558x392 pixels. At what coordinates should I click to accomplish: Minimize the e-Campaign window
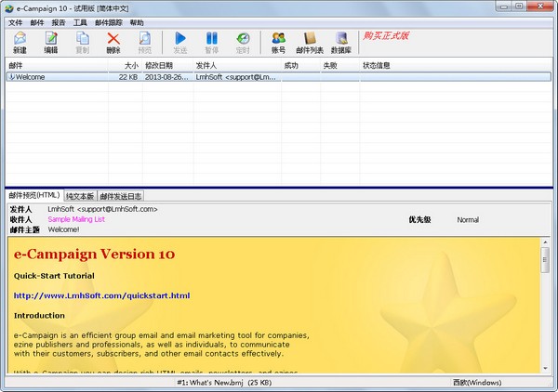point(505,7)
